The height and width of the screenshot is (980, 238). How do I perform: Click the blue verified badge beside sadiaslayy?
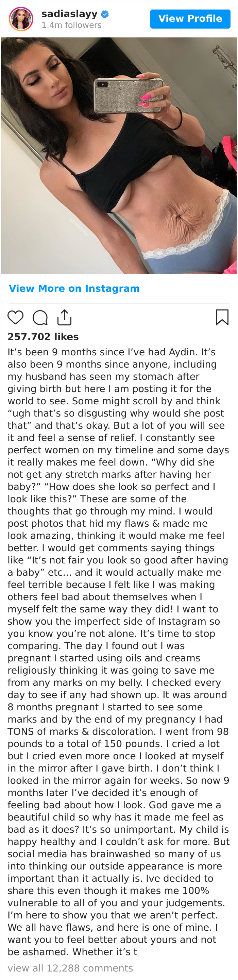pyautogui.click(x=105, y=15)
